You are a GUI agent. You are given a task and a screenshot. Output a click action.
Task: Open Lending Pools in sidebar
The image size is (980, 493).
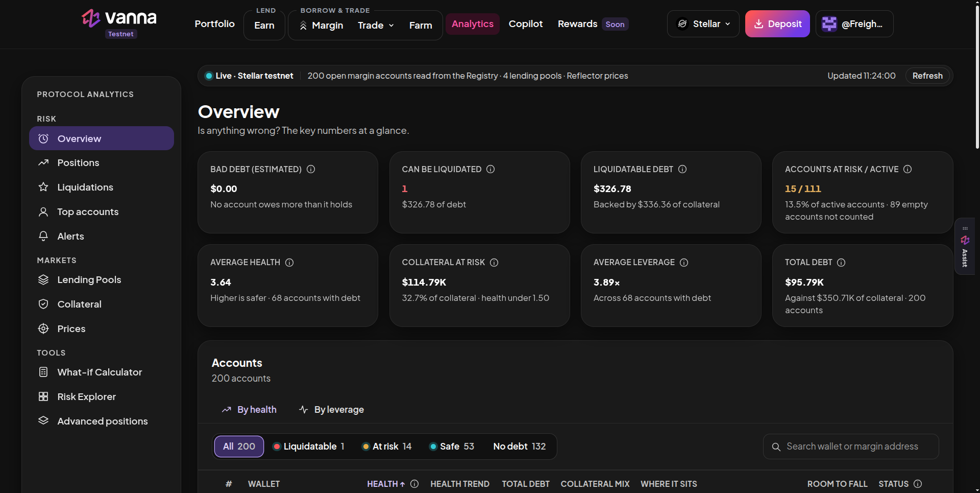click(x=102, y=279)
